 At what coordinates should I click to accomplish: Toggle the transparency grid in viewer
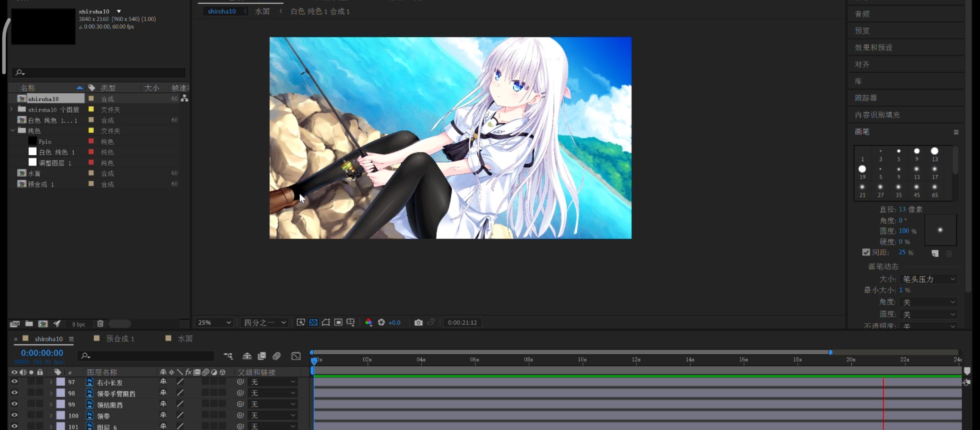point(314,322)
